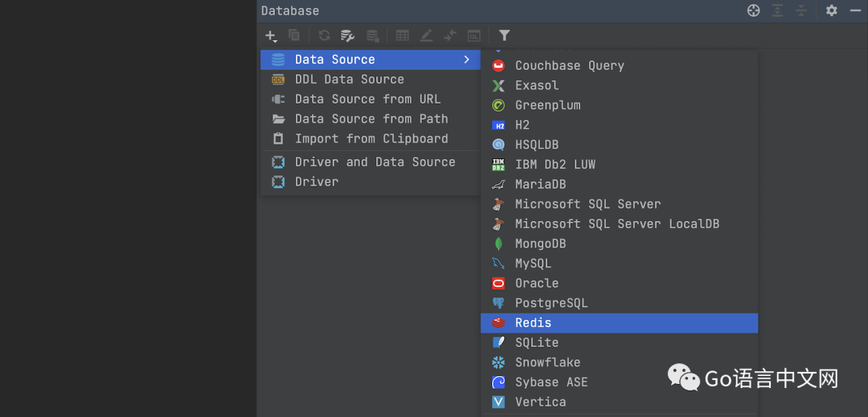Click the crosshair locate icon in header

click(753, 10)
